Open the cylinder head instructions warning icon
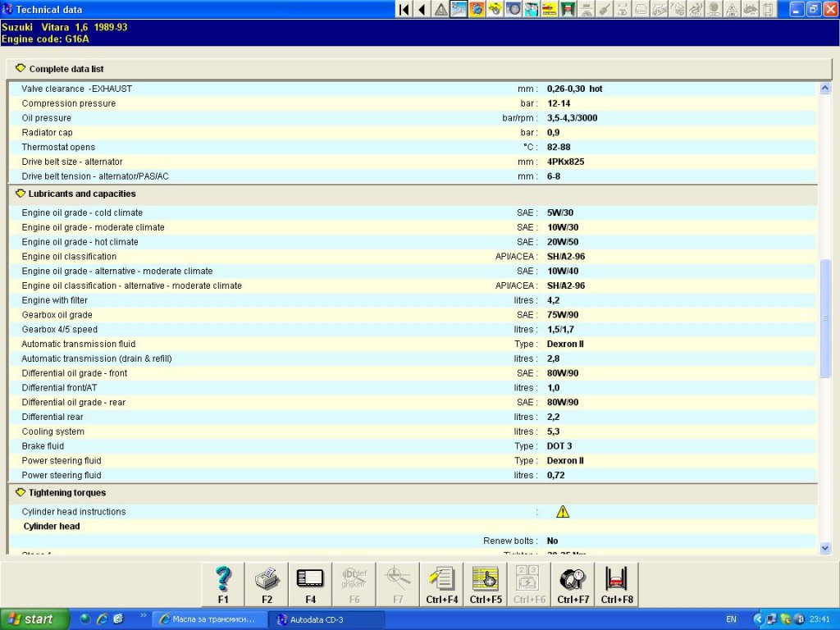This screenshot has height=630, width=840. click(x=563, y=512)
